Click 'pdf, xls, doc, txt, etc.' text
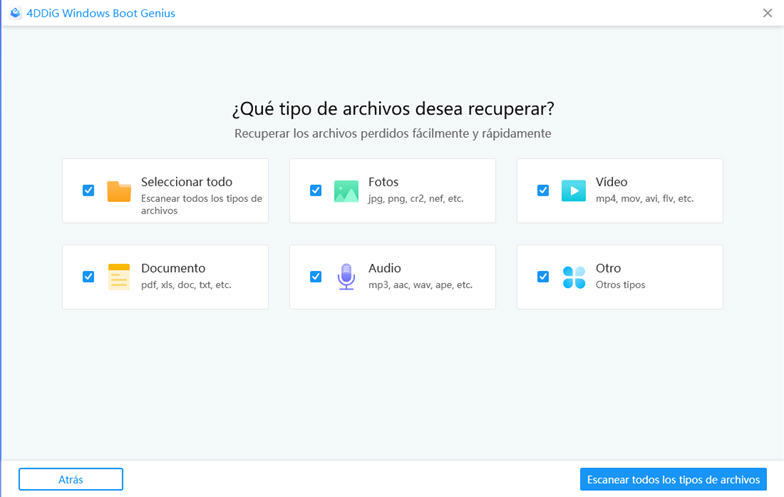Viewport: 784px width, 497px height. coord(186,285)
